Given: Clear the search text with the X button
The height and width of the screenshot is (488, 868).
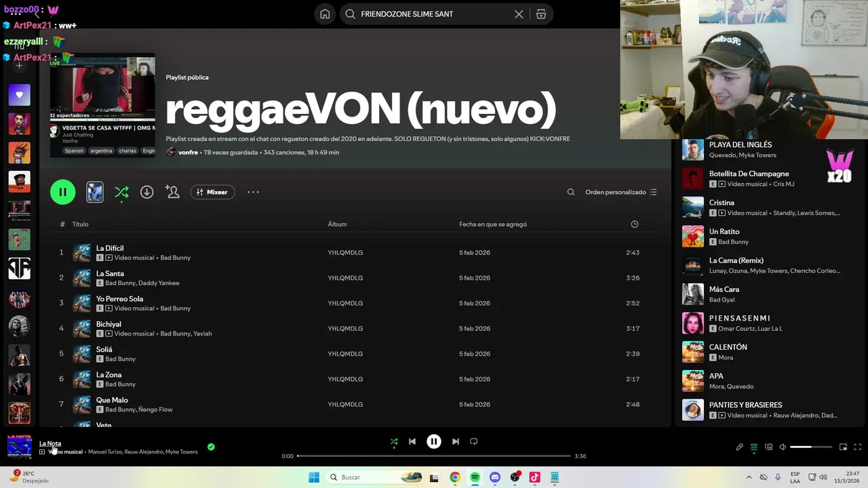Looking at the screenshot, I should [519, 14].
